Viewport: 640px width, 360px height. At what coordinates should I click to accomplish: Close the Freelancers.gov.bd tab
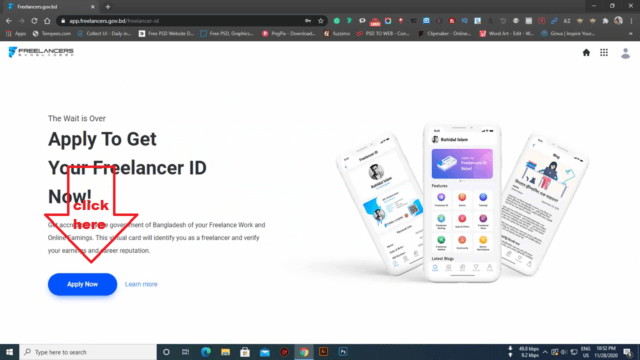pos(93,7)
